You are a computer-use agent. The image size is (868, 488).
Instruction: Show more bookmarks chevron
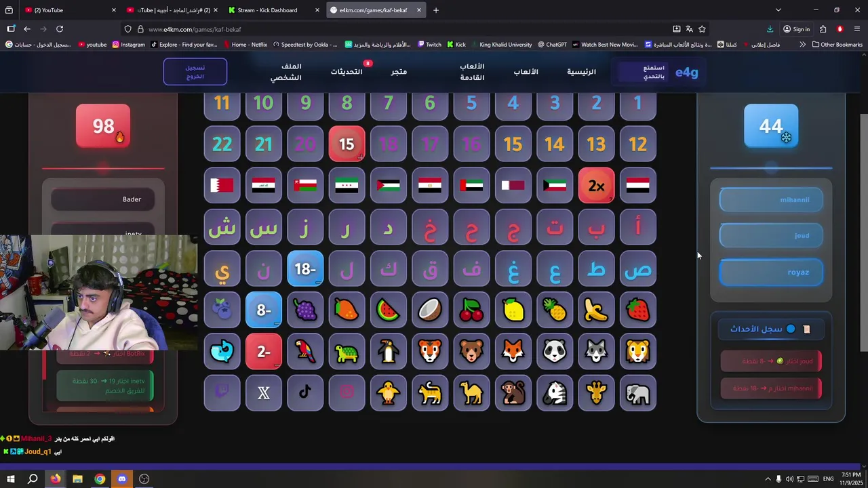[x=802, y=45]
